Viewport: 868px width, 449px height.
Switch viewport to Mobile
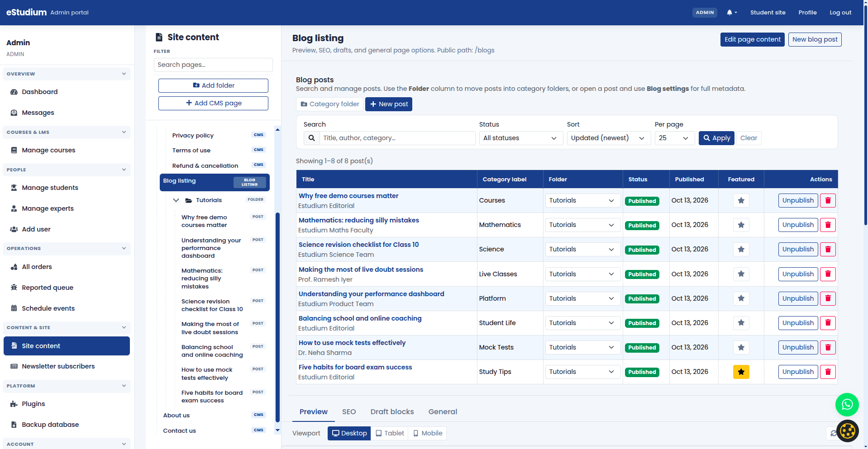tap(428, 433)
